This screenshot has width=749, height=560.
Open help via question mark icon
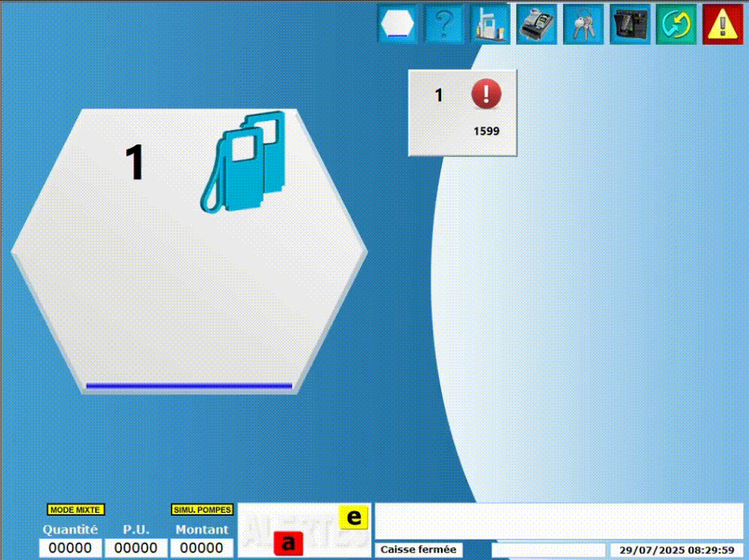pos(443,24)
